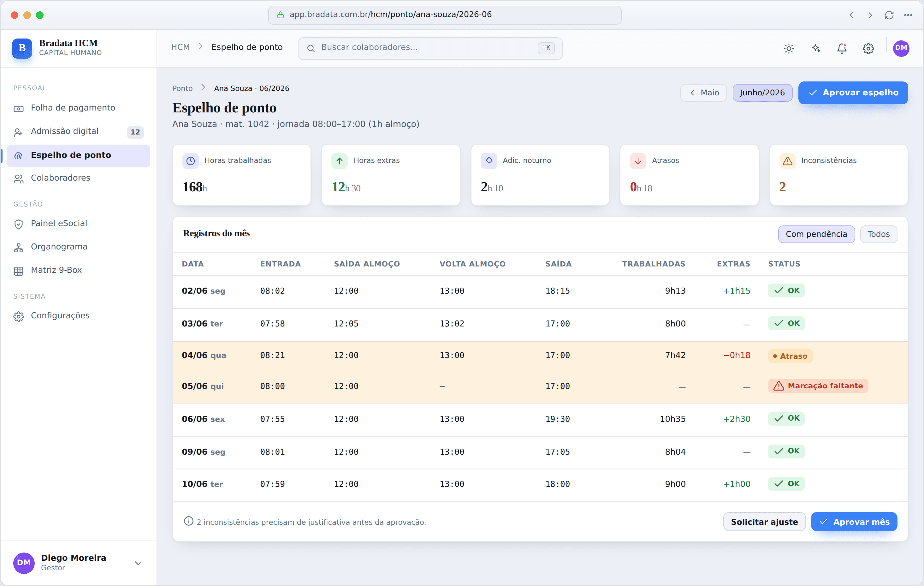Click the Inconsistências warning triangle icon

(x=787, y=161)
